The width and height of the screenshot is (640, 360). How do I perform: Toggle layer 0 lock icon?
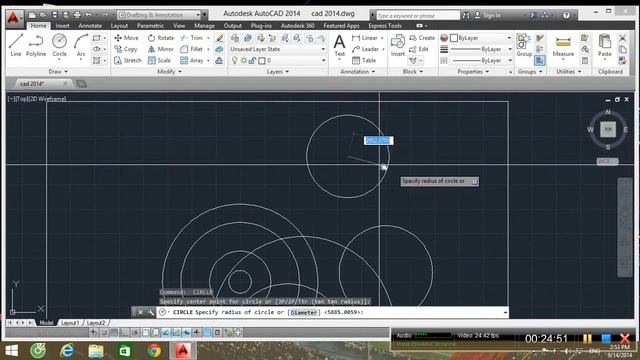[x=252, y=60]
